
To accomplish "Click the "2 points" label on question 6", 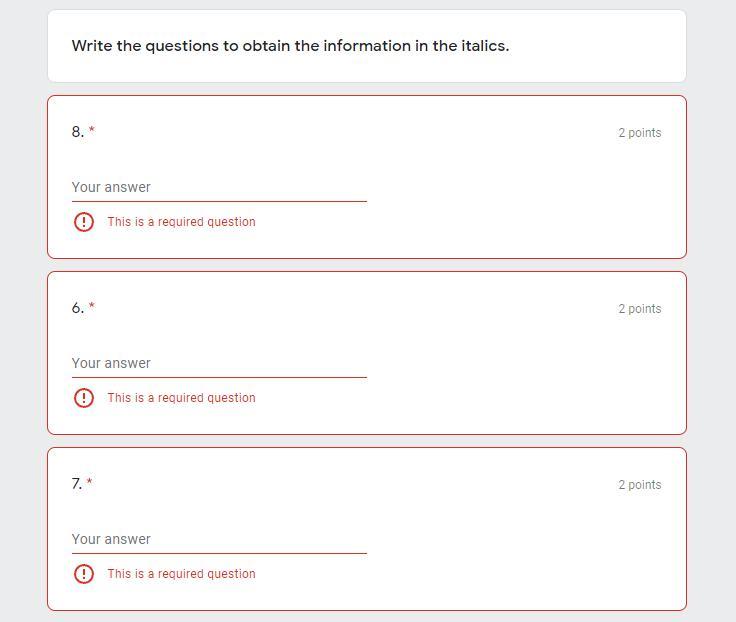I will (x=639, y=309).
